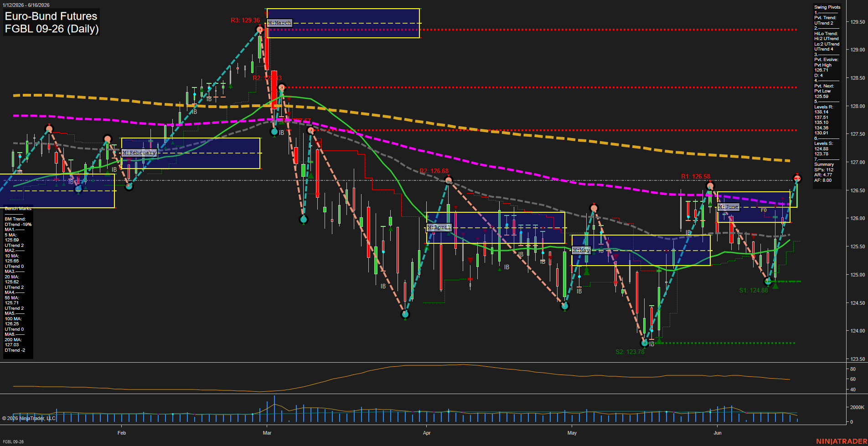Click HiLo Trend: in Swing Pivots panel
868x446 pixels.
(x=826, y=34)
